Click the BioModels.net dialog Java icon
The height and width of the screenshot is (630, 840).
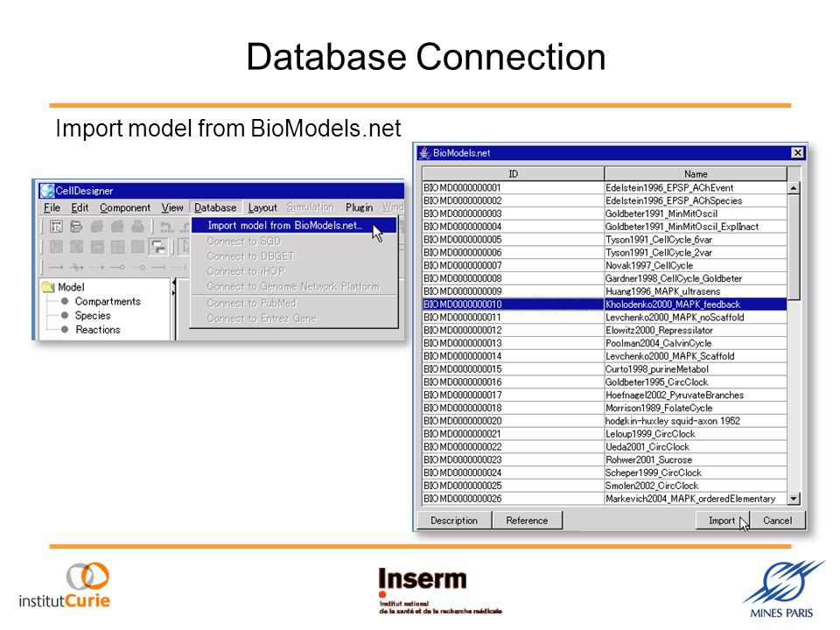click(x=425, y=152)
